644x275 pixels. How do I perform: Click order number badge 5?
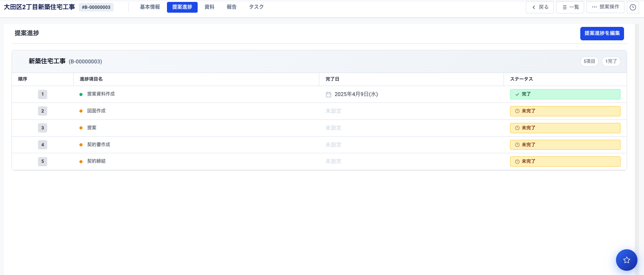[x=43, y=161]
